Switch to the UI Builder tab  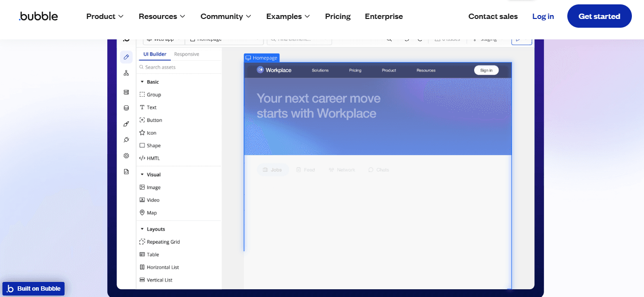point(155,54)
